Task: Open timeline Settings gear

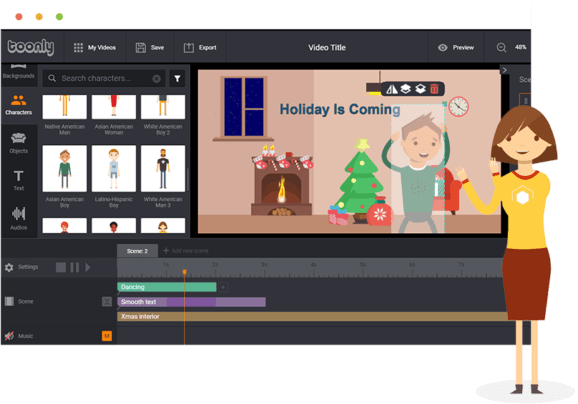Action: coord(9,267)
